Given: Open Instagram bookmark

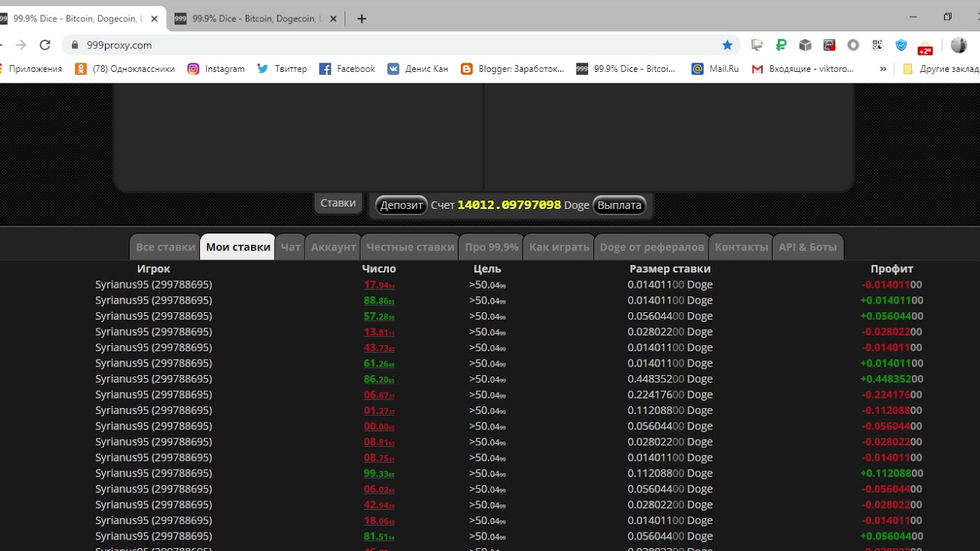Looking at the screenshot, I should [216, 69].
